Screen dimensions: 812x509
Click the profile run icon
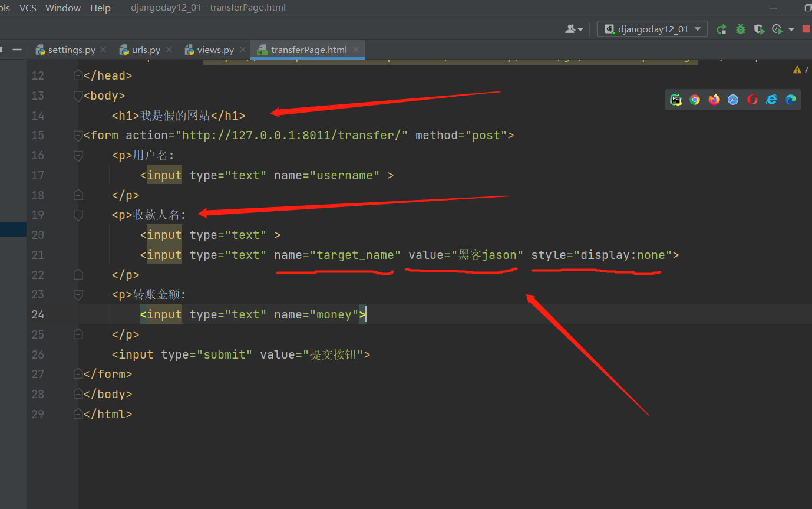777,29
